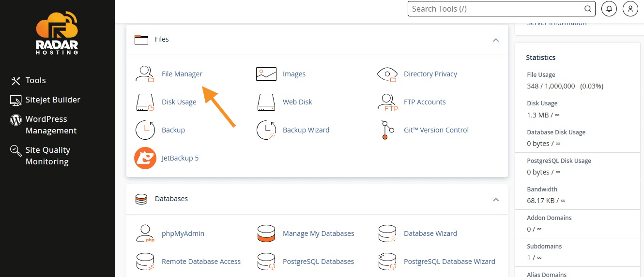Click the Manage My Databases icon
This screenshot has height=277, width=644.
266,233
